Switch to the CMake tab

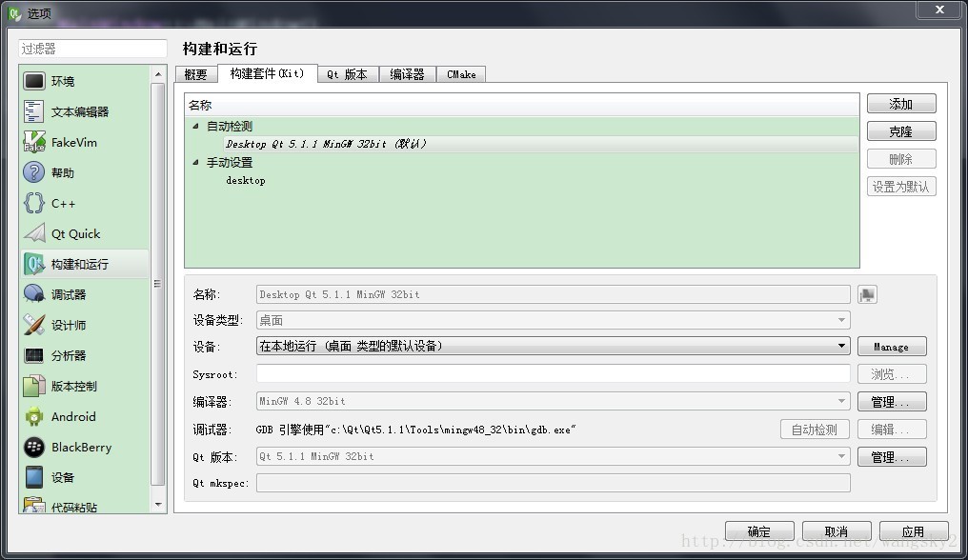[461, 74]
